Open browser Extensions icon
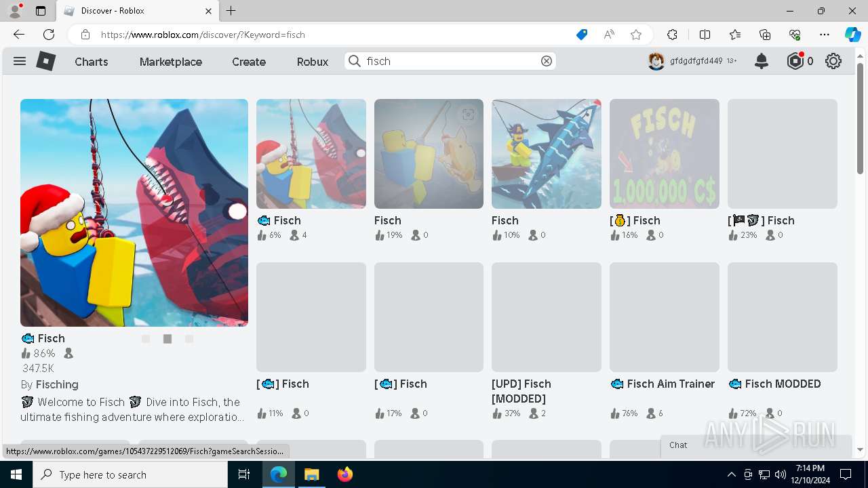Screen dimensions: 868x488 click(672, 35)
